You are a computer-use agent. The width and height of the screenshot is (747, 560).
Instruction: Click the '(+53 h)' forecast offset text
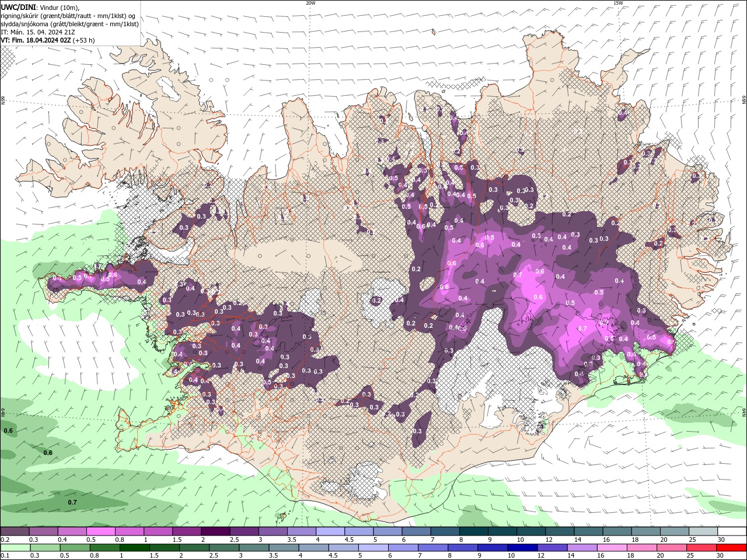pos(85,40)
